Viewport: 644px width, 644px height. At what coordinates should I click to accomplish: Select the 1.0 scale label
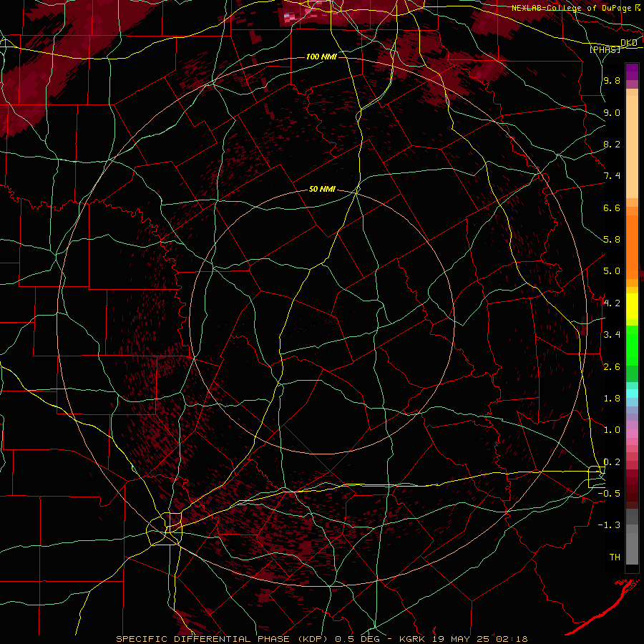tap(612, 430)
